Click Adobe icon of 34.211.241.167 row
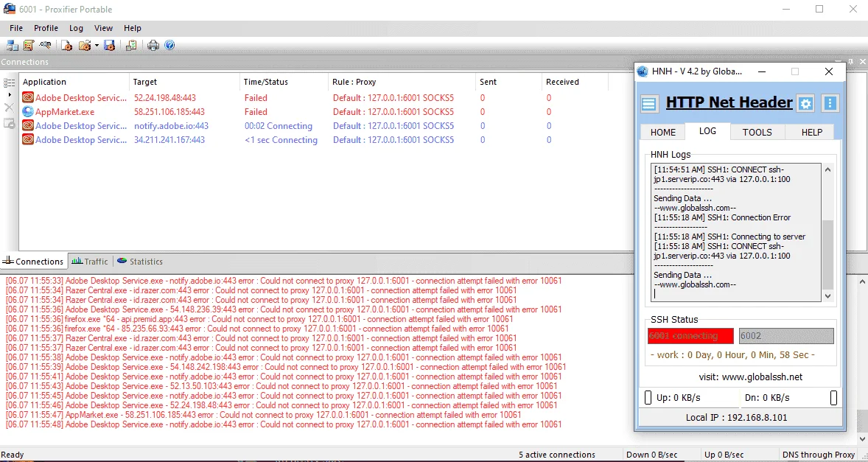Image resolution: width=868 pixels, height=462 pixels. pyautogui.click(x=28, y=140)
